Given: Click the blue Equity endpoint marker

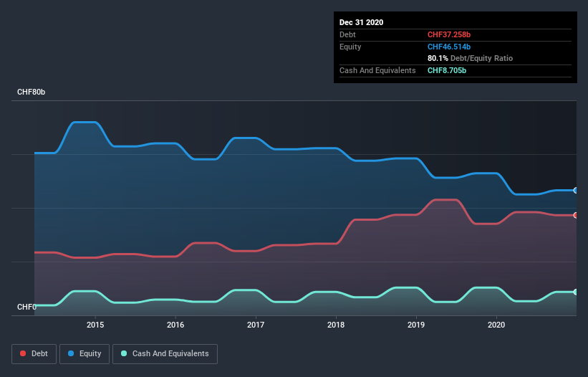Looking at the screenshot, I should 576,191.
